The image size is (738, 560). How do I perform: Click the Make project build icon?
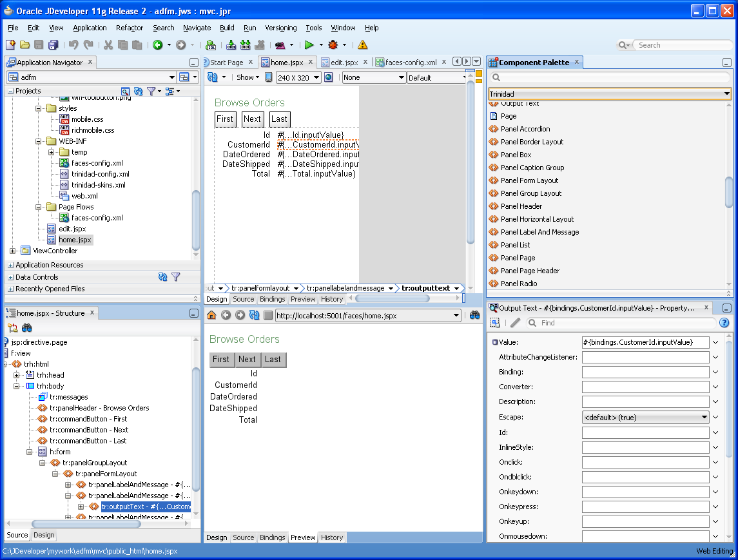pyautogui.click(x=231, y=44)
